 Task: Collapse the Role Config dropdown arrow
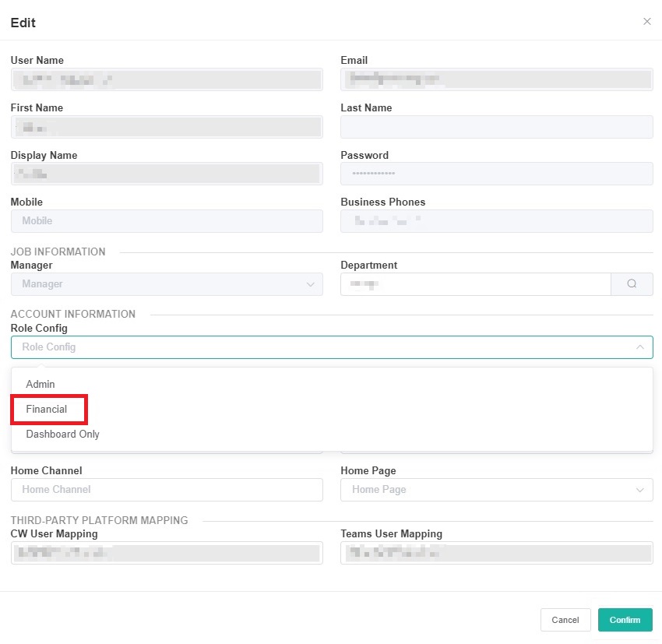tap(639, 347)
